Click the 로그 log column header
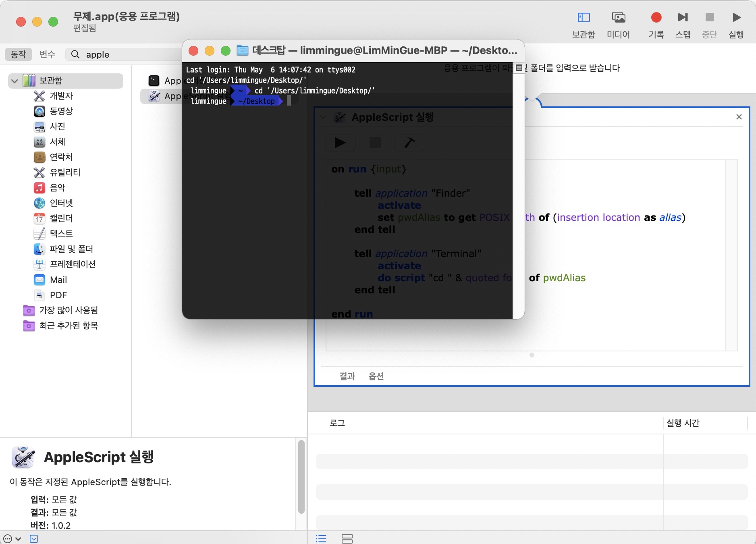This screenshot has height=544, width=756. coord(337,423)
